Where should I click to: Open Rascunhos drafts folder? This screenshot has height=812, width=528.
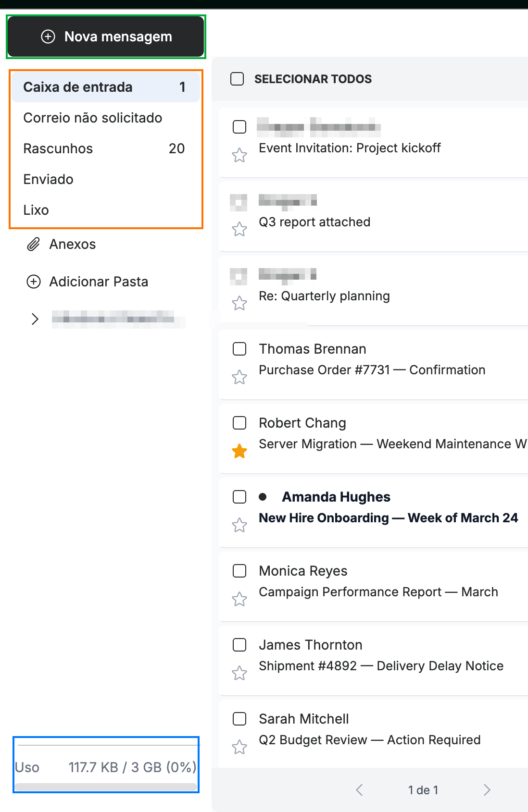click(106, 148)
